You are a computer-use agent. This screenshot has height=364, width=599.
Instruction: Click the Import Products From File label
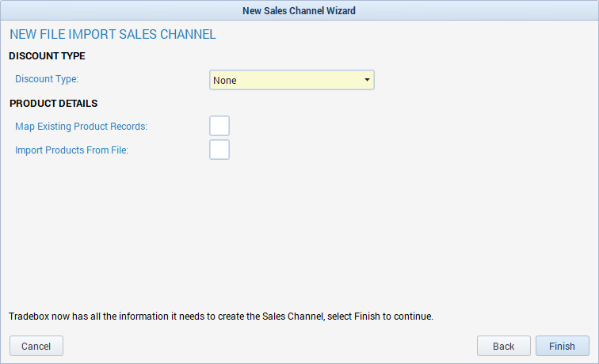pos(71,150)
